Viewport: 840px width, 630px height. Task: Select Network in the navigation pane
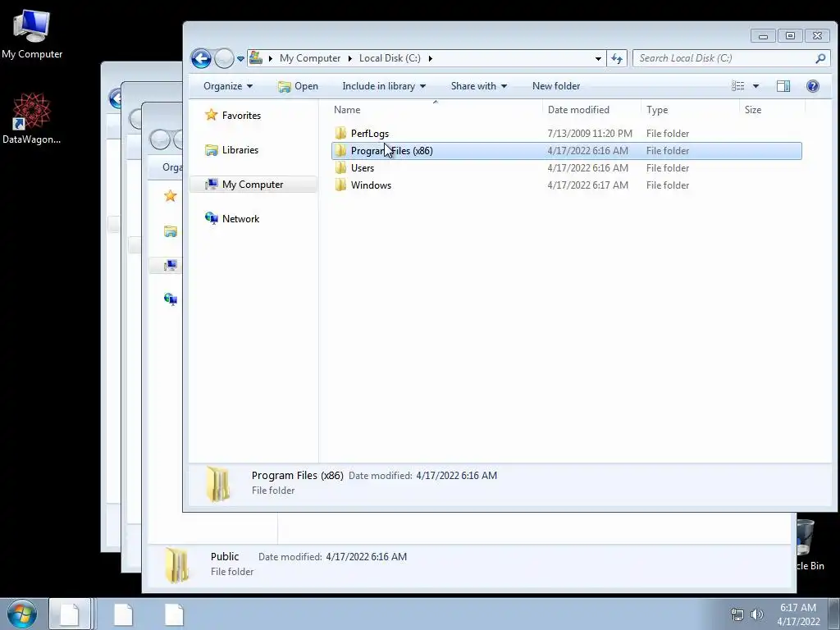coord(240,218)
